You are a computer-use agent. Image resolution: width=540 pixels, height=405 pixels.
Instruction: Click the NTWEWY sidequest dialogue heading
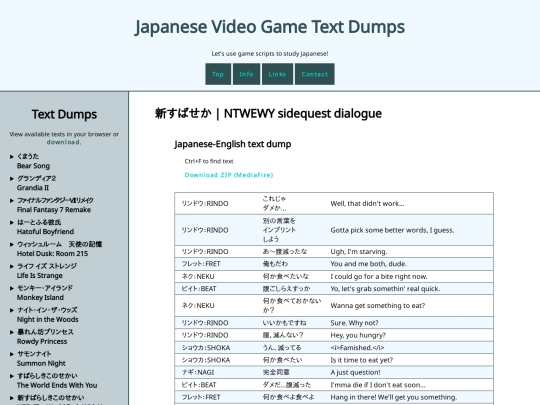(268, 113)
